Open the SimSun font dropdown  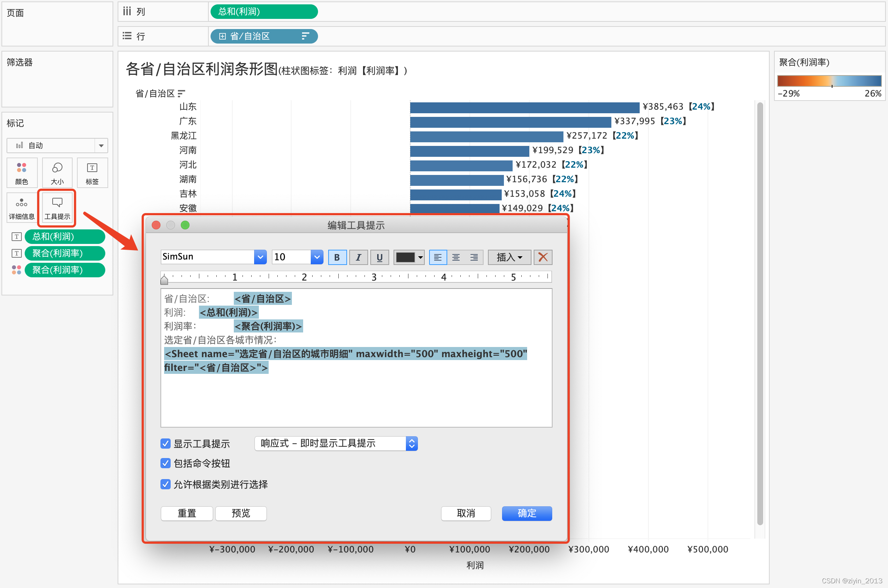[260, 257]
